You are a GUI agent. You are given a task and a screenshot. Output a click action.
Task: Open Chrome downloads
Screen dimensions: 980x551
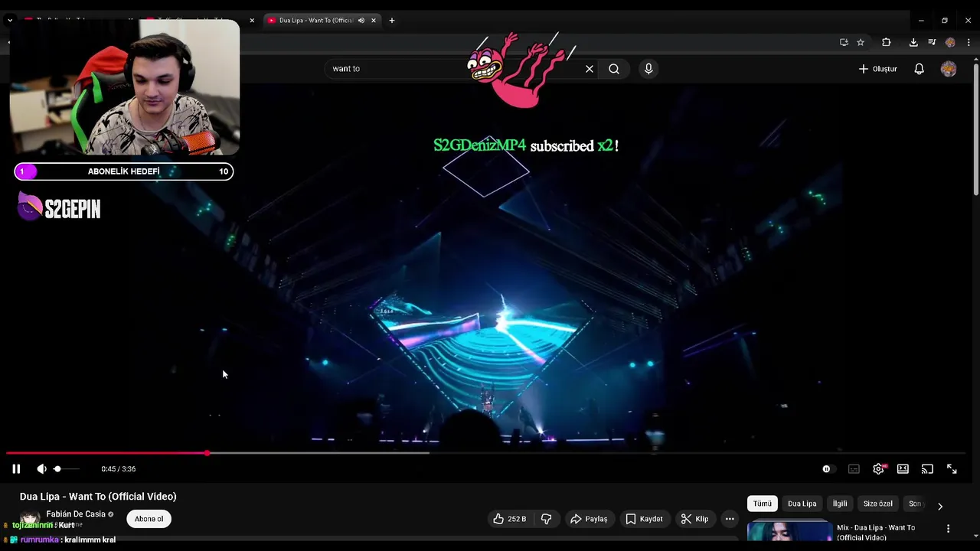tap(913, 43)
